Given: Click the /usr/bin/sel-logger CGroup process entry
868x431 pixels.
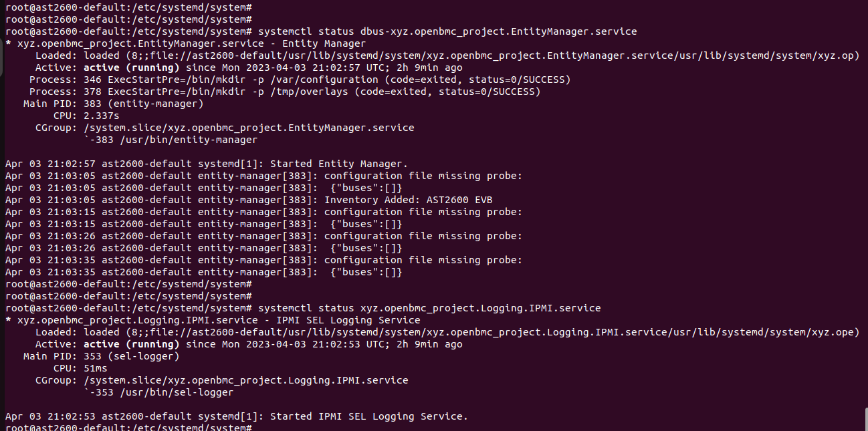Looking at the screenshot, I should [x=164, y=392].
